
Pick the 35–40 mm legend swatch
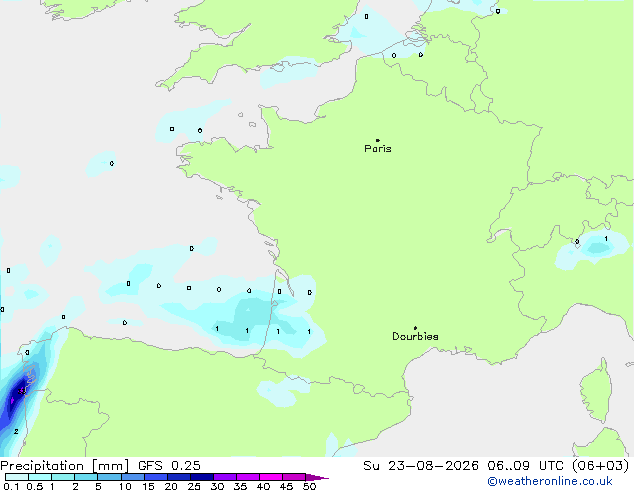point(248,477)
